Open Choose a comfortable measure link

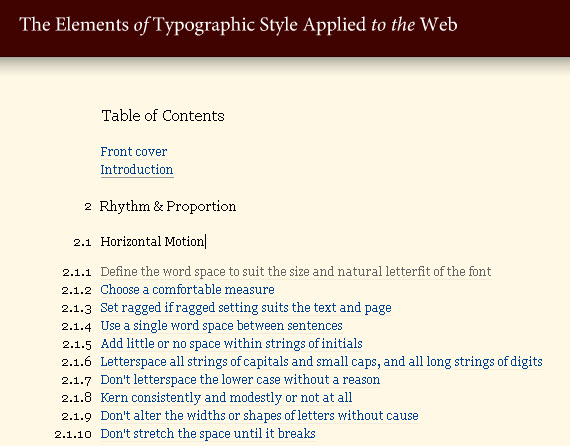[x=187, y=290]
